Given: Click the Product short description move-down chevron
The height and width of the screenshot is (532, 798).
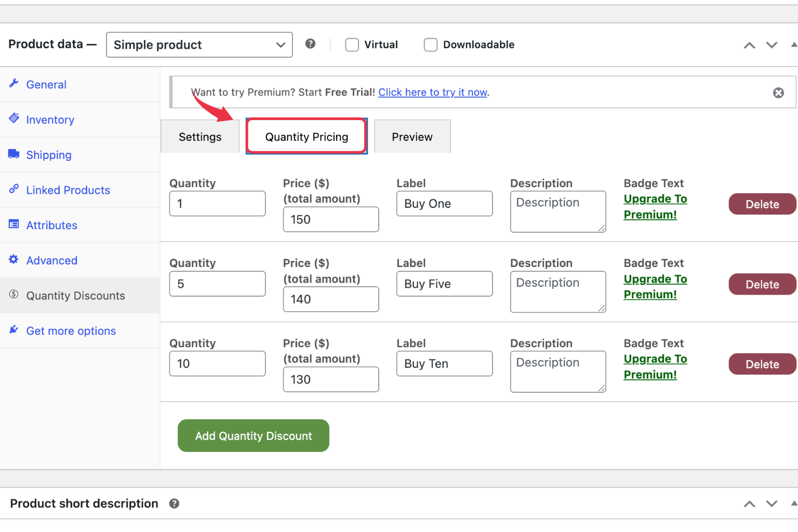Looking at the screenshot, I should point(772,503).
